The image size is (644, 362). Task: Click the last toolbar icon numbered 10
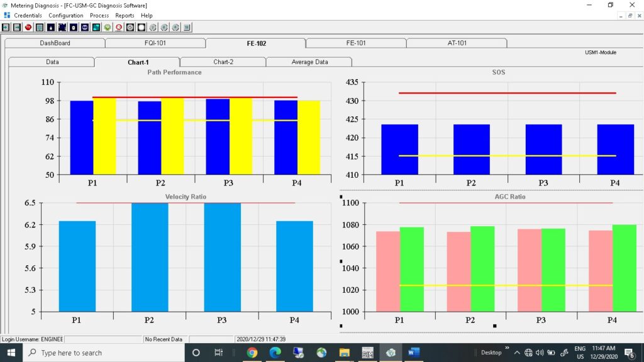click(x=187, y=28)
